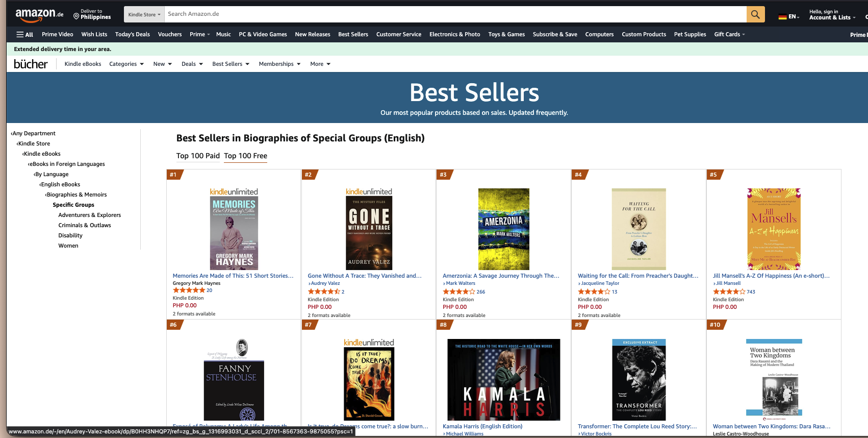The height and width of the screenshot is (438, 868).
Task: Open the Deals dropdown in bücher bar
Action: click(x=192, y=64)
